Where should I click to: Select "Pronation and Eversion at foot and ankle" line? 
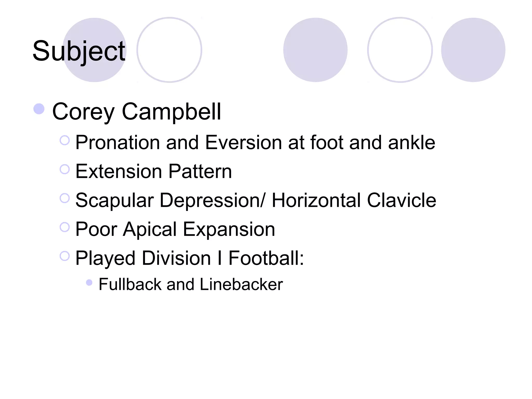point(255,143)
